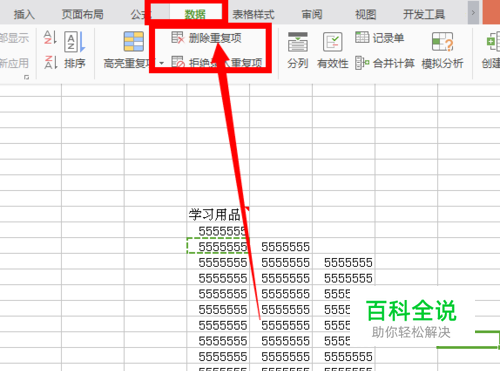Open the 记录单 command
Screen dimensions: 500x371
(388, 38)
